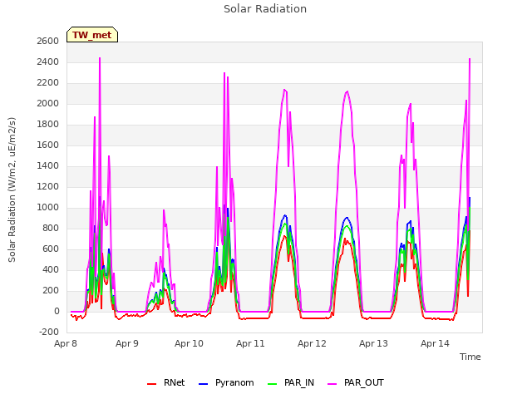Toggle the PAR_OUT series in legend

pos(356,382)
